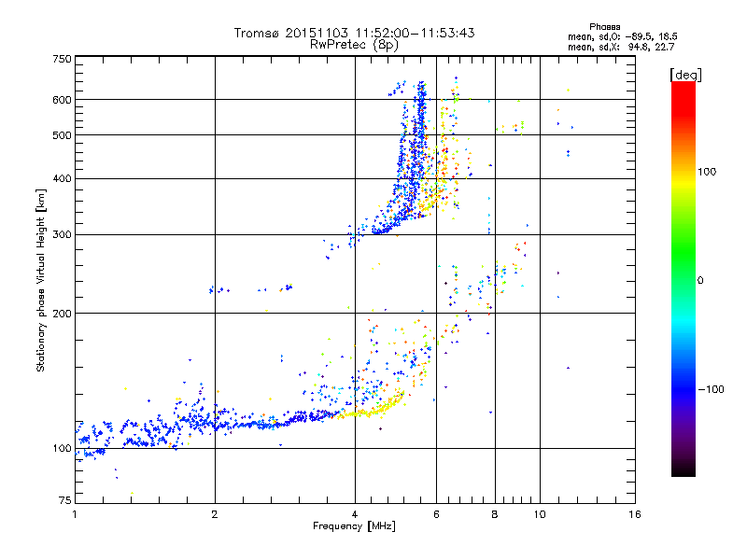This screenshot has height=560, width=747.
Task: Click the plot title Tromsø 20151103 11:52:00-11:53:43
Action: pos(354,33)
